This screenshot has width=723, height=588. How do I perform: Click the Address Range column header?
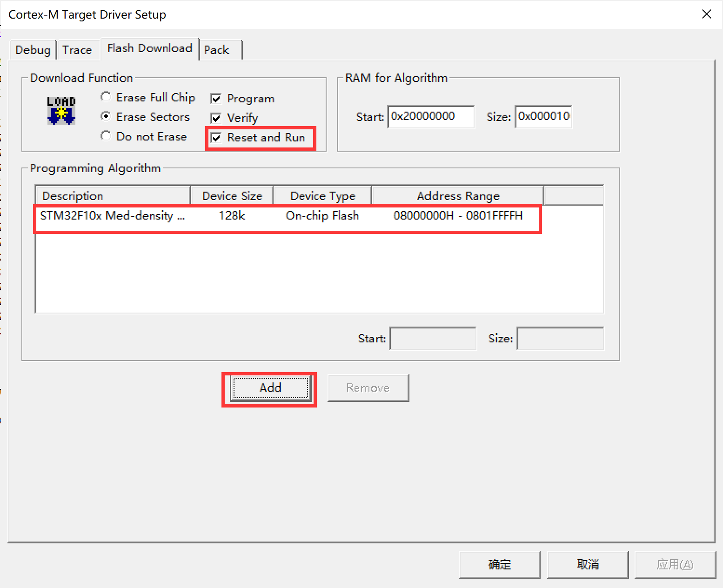(x=458, y=196)
